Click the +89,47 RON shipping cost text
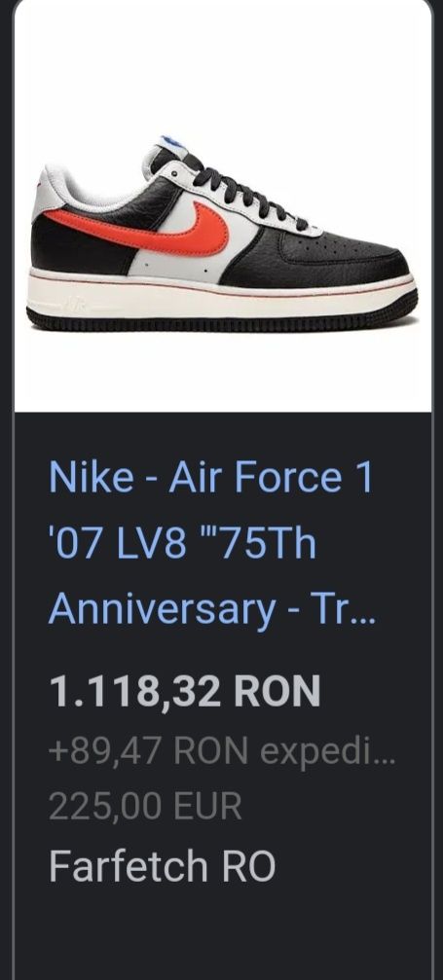This screenshot has height=980, width=443. pyautogui.click(x=222, y=750)
